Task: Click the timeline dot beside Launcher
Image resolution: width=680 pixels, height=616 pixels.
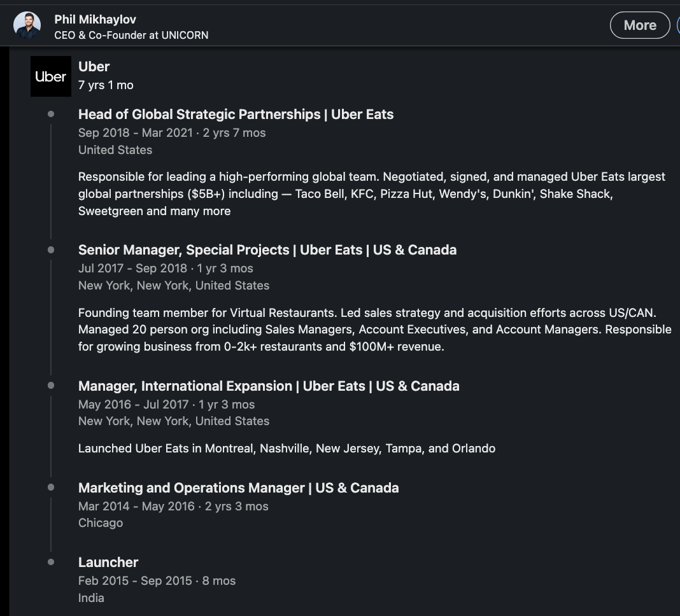Action: click(x=51, y=563)
